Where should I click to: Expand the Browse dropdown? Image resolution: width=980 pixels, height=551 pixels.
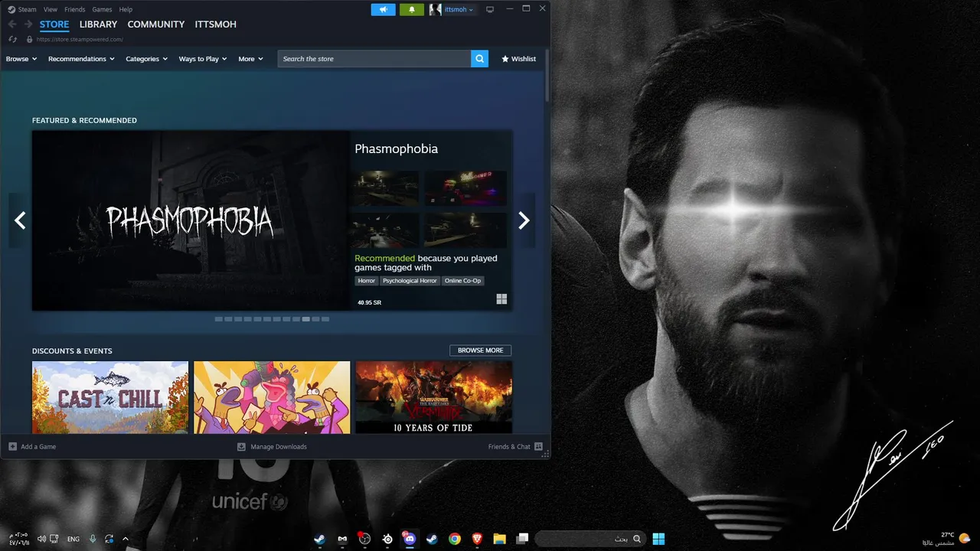click(x=21, y=59)
